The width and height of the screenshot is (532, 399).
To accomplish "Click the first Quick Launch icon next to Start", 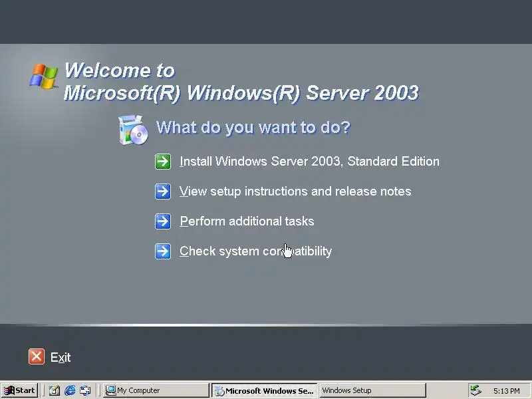I will tap(55, 390).
